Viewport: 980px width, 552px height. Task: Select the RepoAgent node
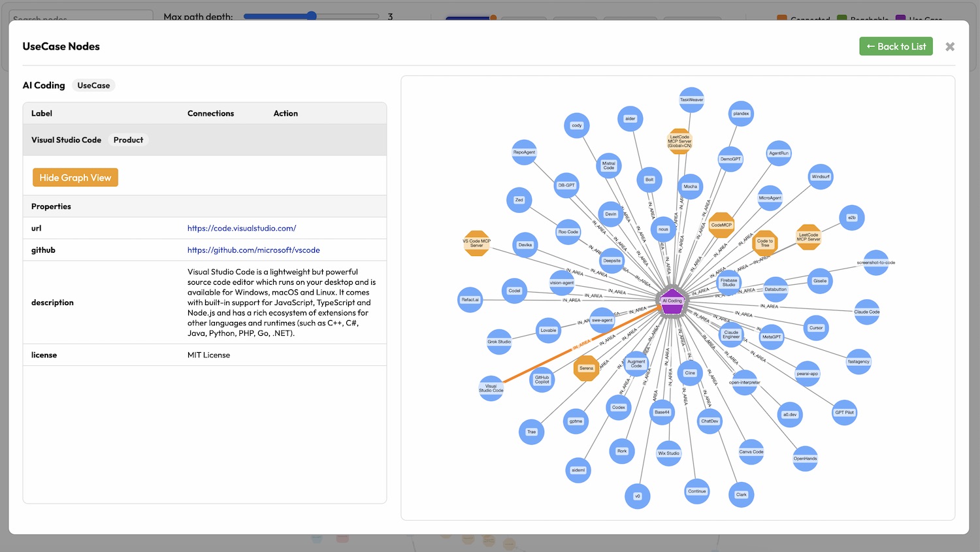pos(524,152)
